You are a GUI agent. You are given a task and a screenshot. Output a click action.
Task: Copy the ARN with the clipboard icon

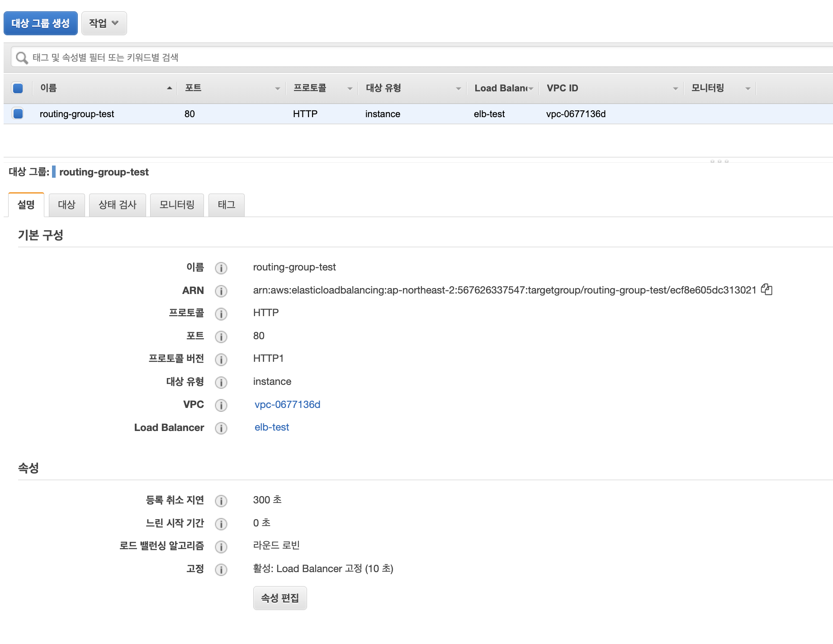[x=767, y=289]
